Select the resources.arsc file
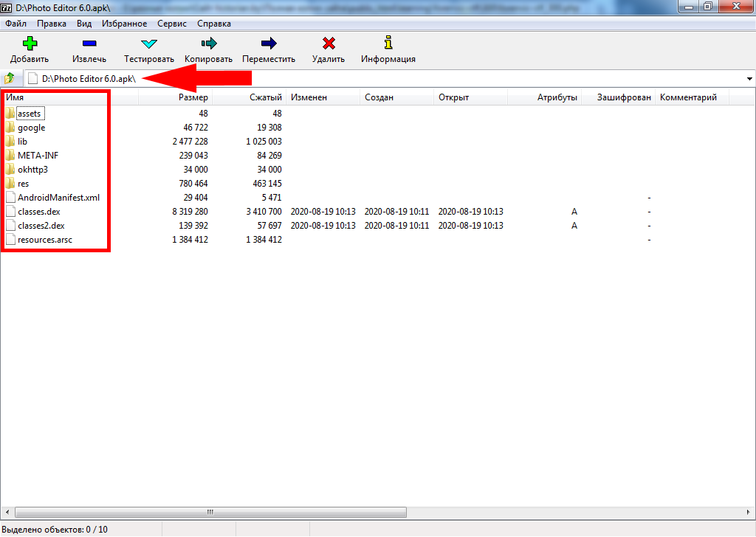The height and width of the screenshot is (537, 756). click(x=45, y=240)
